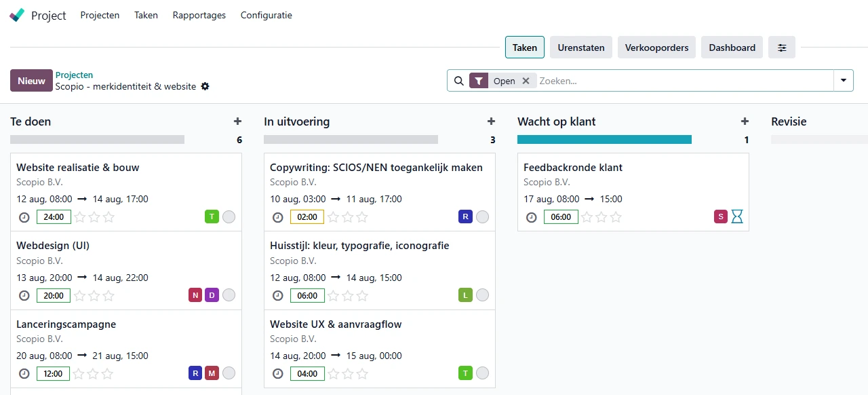Open the Rapportages menu

coord(199,15)
